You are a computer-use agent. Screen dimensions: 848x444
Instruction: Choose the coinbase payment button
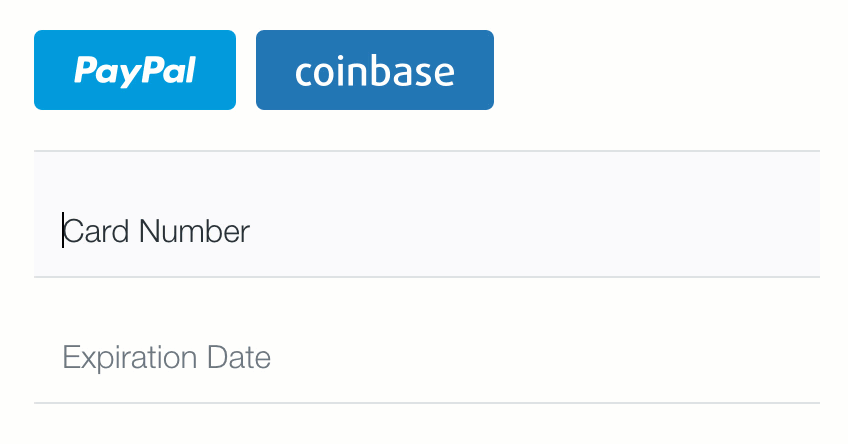[375, 70]
